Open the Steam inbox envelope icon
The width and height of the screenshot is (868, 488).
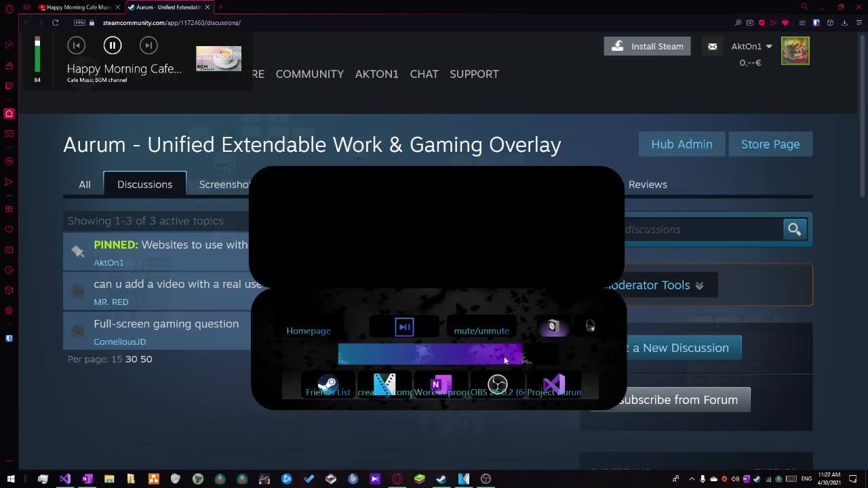click(x=712, y=46)
